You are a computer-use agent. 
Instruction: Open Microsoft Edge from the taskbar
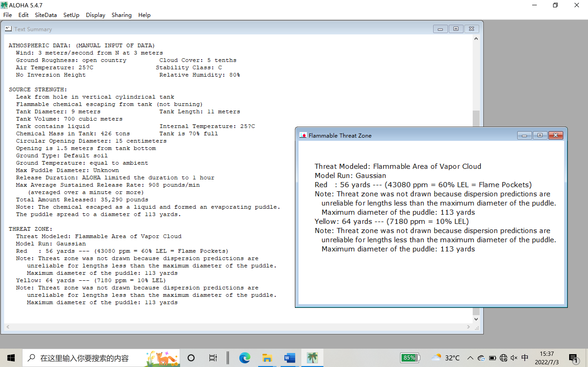click(x=244, y=358)
